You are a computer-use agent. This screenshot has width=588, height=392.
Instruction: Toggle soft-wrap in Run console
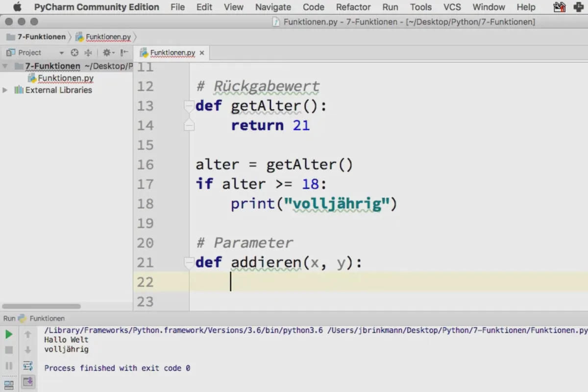coord(28,366)
